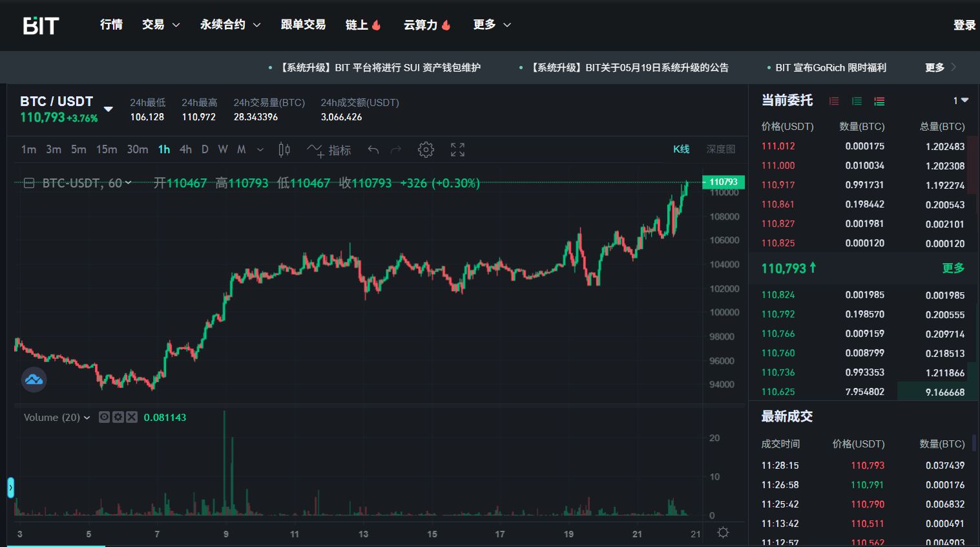This screenshot has height=547, width=980.
Task: Collapse the BTC-USDT chart legend
Action: tap(29, 184)
